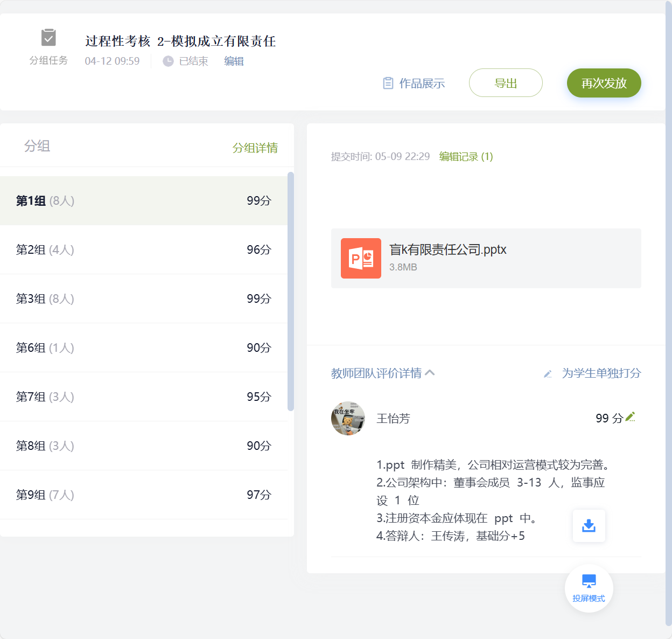Select 第7组 with 95分
The height and width of the screenshot is (639, 672).
click(143, 397)
